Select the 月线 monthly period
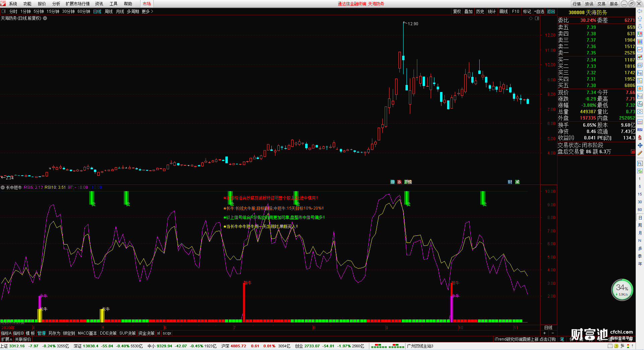The image size is (644, 350). pyautogui.click(x=120, y=11)
